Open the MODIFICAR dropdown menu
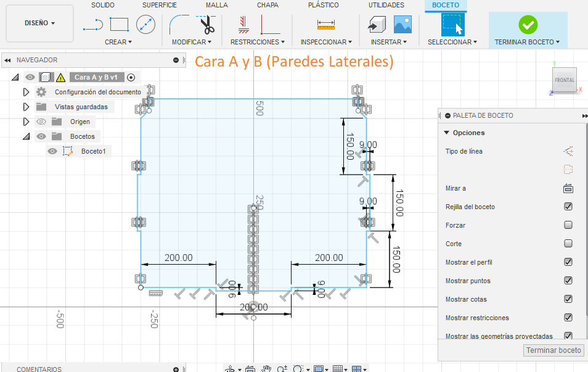The height and width of the screenshot is (372, 588). tap(192, 42)
